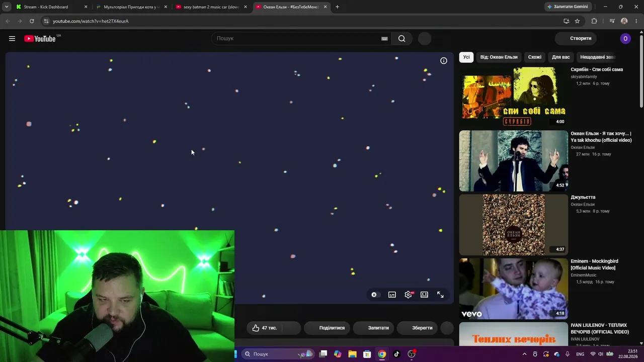Reload the current page

click(x=32, y=21)
